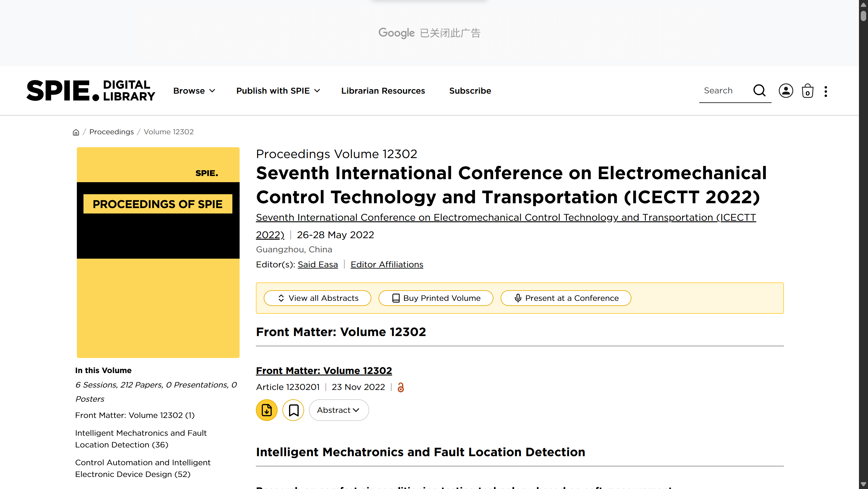Bookmark the Front Matter article
The image size is (868, 489).
pyautogui.click(x=293, y=410)
